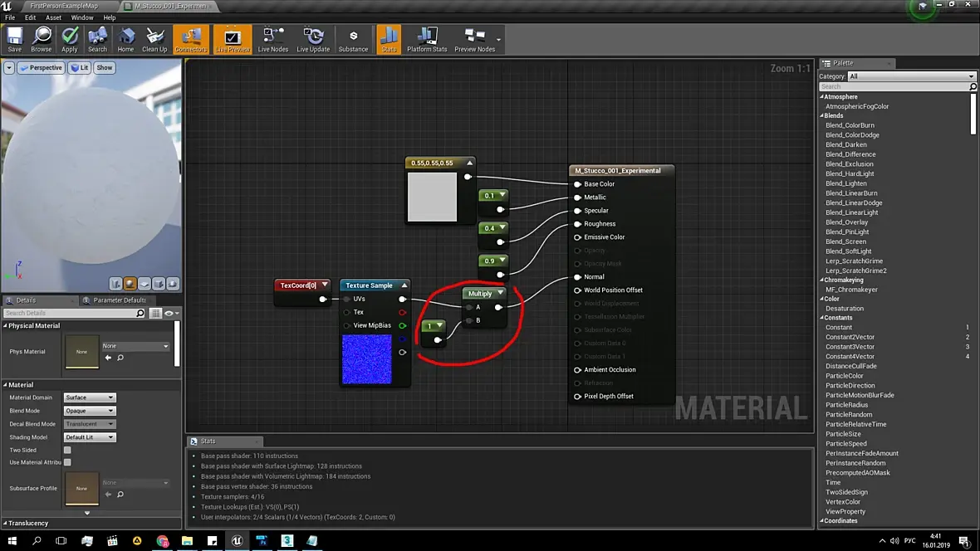This screenshot has width=980, height=551.
Task: Collapse the Texture Sample node arrow
Action: coord(404,285)
